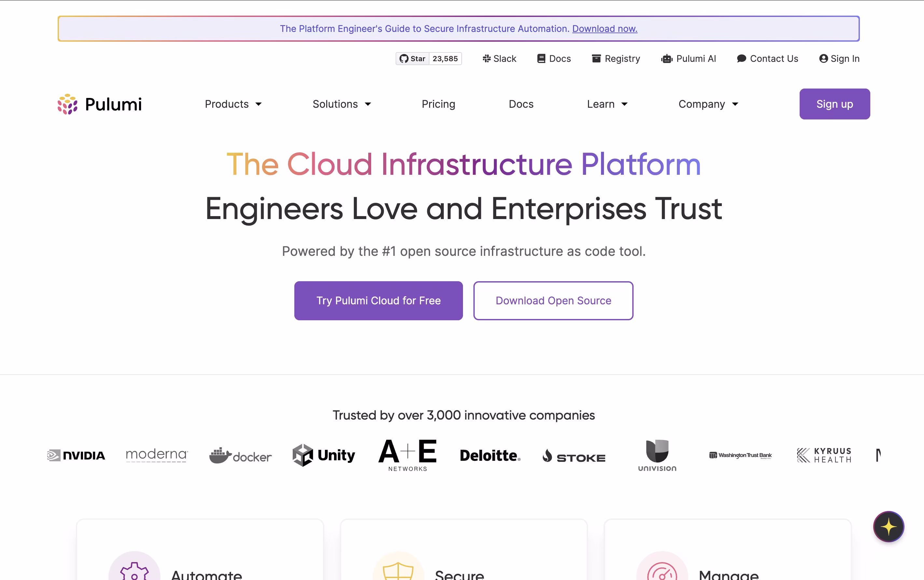Screen dimensions: 924x580
Task: Open the Contact Us link text
Action: pyautogui.click(x=774, y=59)
